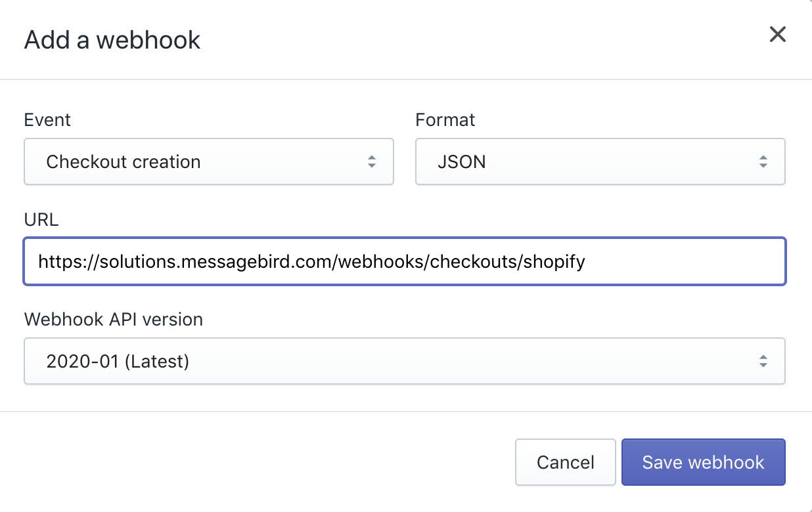Click the Format selector up-down arrows

[x=763, y=161]
